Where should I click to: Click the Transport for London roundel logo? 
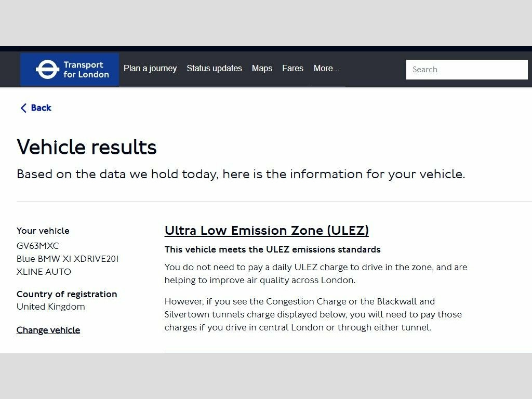(47, 70)
